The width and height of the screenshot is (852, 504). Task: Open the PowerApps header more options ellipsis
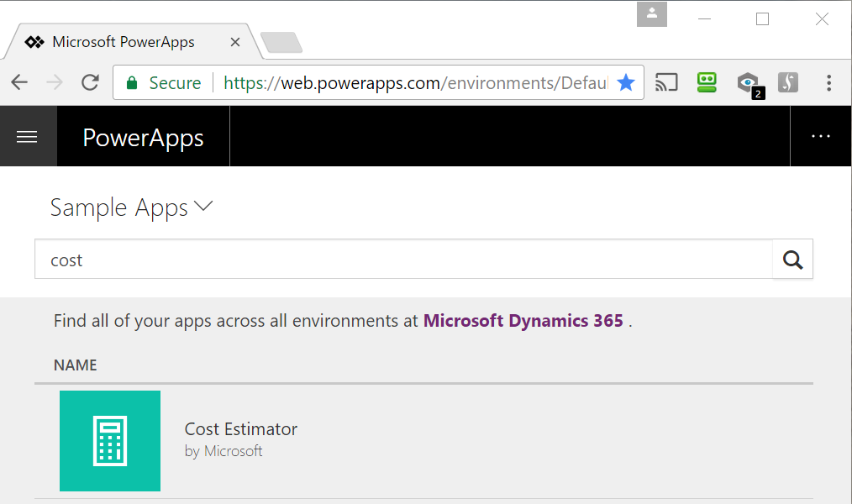tap(820, 136)
